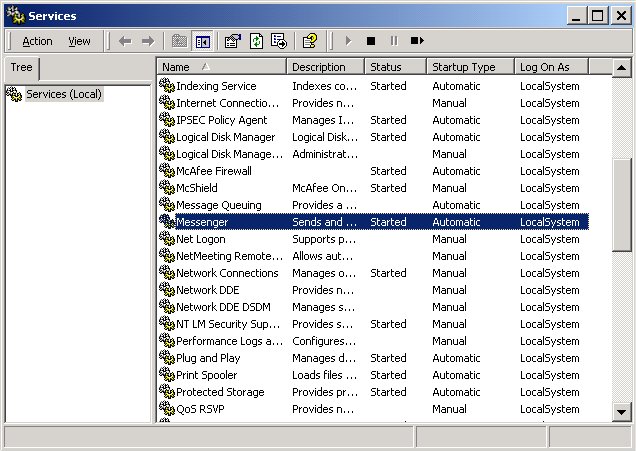Viewport: 636px width, 451px height.
Task: Open the Action menu
Action: coord(37,41)
